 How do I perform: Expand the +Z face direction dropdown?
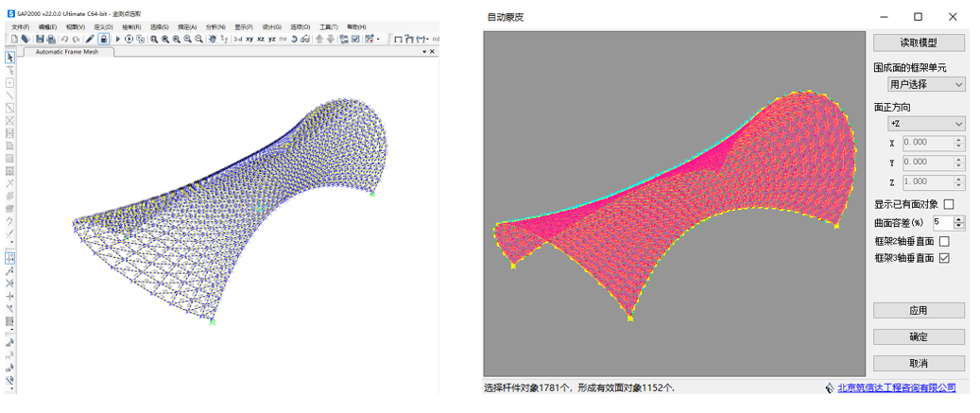click(x=919, y=124)
